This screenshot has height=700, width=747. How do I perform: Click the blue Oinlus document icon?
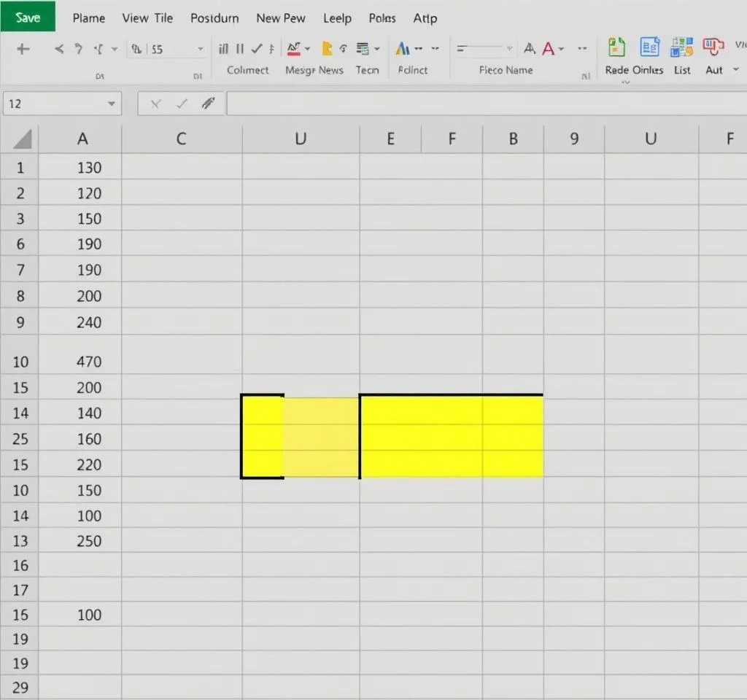click(649, 48)
